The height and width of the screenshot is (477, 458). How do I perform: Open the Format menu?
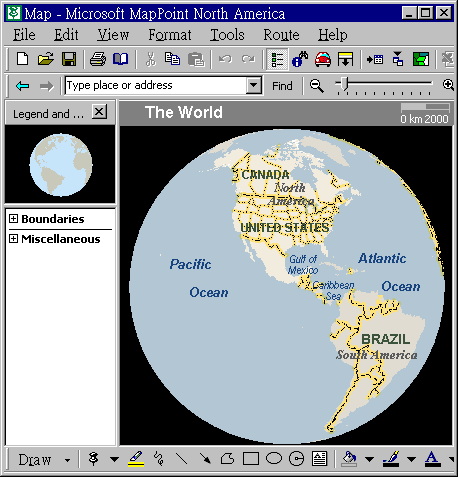pyautogui.click(x=170, y=35)
